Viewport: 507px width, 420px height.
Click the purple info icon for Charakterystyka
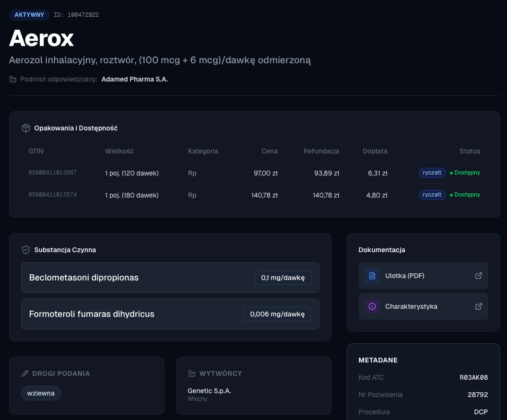click(x=372, y=306)
